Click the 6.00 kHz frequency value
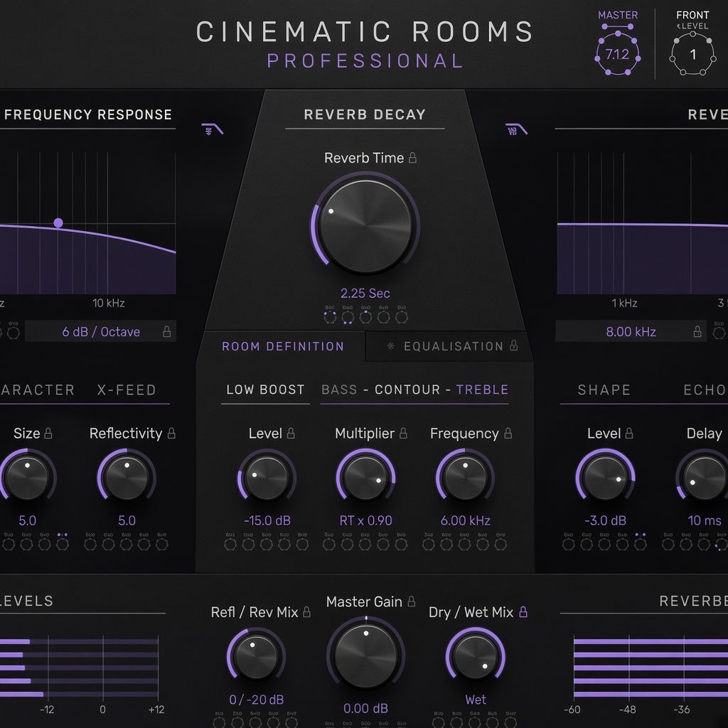 465,520
